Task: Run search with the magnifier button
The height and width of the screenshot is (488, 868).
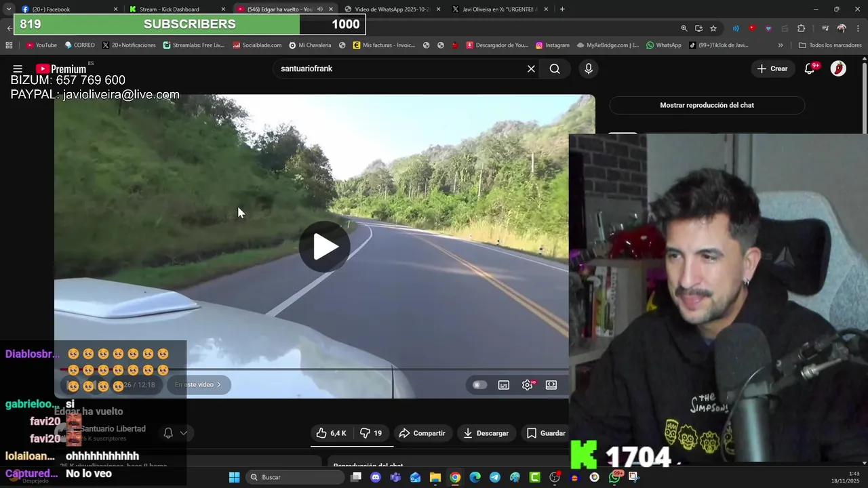Action: coord(555,68)
